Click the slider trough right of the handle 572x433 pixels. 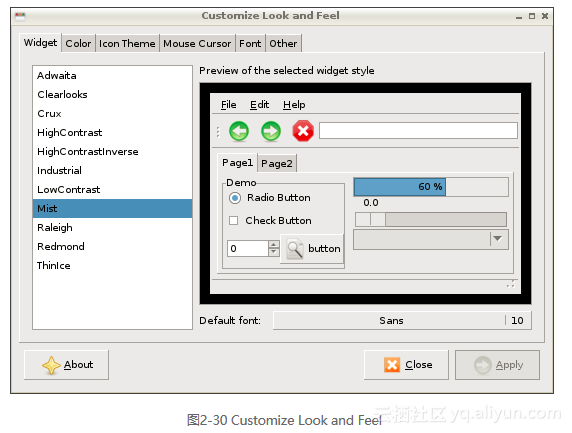[446, 220]
